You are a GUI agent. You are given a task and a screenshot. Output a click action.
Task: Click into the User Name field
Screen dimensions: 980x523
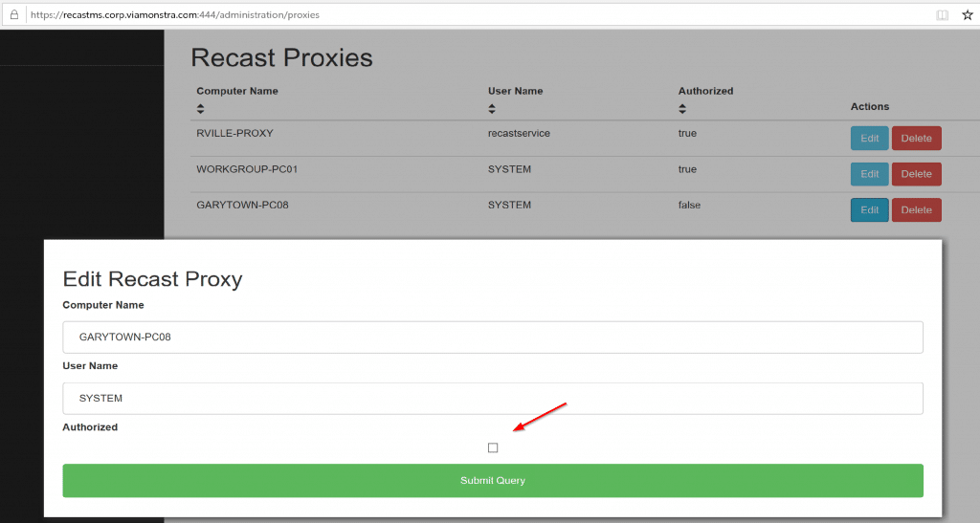click(x=492, y=399)
